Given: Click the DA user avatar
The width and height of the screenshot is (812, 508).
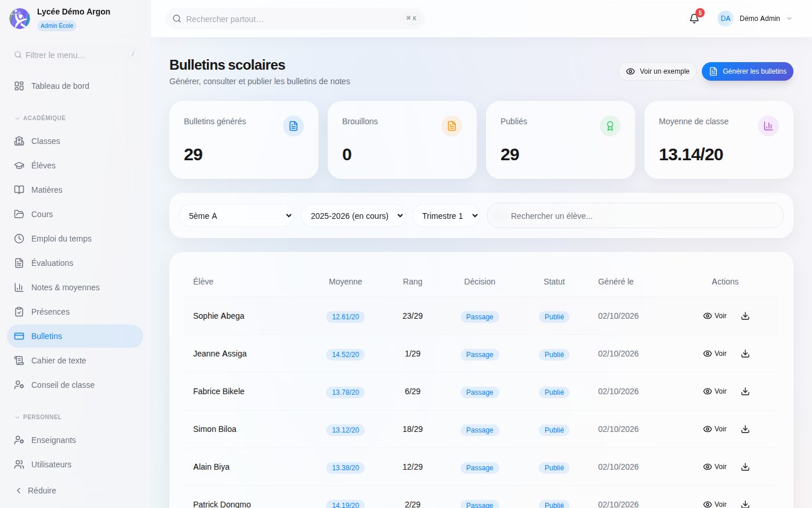Looking at the screenshot, I should 726,19.
